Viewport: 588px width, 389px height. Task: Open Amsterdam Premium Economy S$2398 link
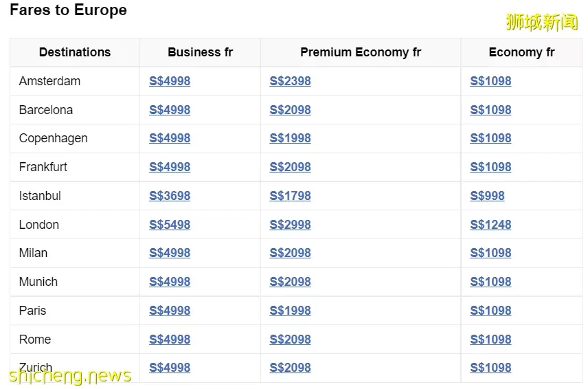click(290, 81)
